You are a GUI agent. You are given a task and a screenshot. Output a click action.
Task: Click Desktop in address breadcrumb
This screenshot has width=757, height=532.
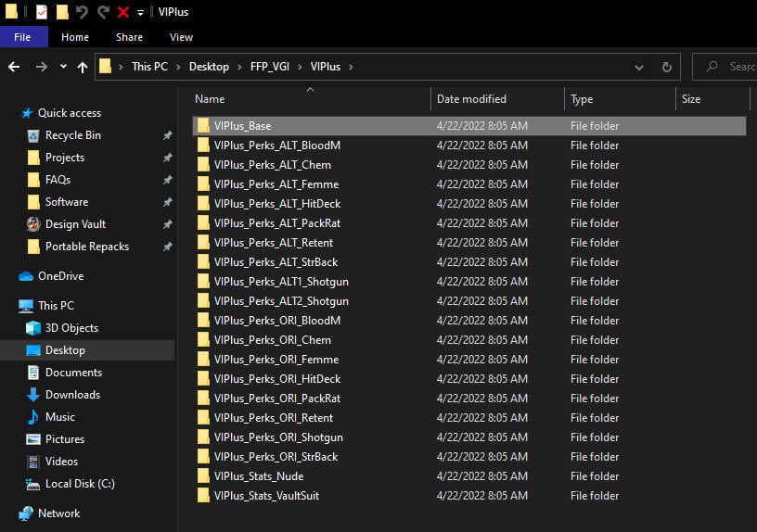click(x=209, y=67)
